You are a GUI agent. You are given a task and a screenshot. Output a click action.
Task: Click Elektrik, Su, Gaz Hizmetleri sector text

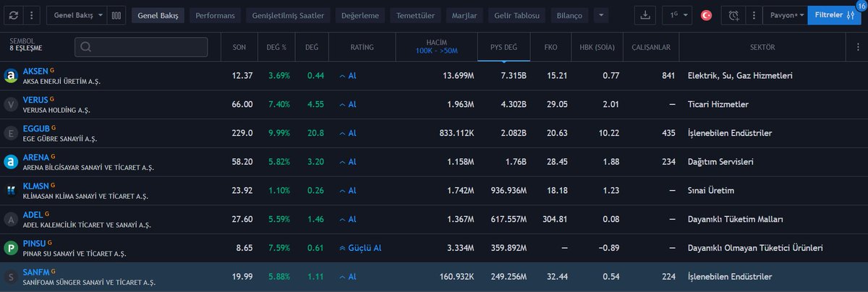pyautogui.click(x=741, y=75)
